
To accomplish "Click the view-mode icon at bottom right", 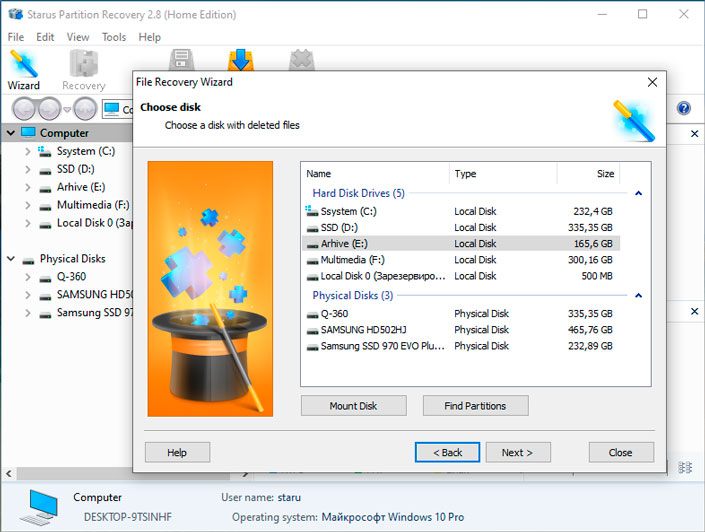I will tap(685, 467).
